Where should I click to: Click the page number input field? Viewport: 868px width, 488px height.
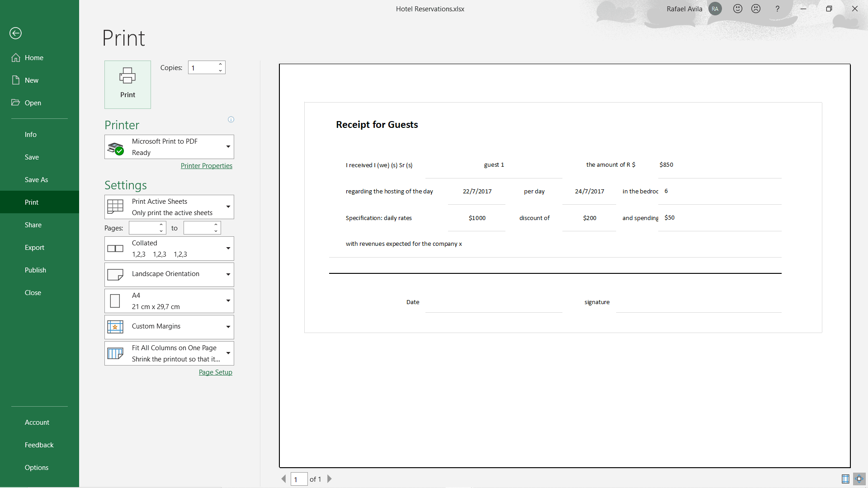(x=299, y=479)
